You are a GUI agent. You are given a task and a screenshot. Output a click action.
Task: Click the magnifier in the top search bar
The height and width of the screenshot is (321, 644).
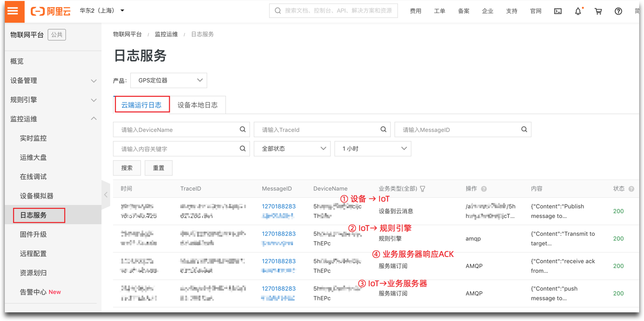click(x=278, y=11)
